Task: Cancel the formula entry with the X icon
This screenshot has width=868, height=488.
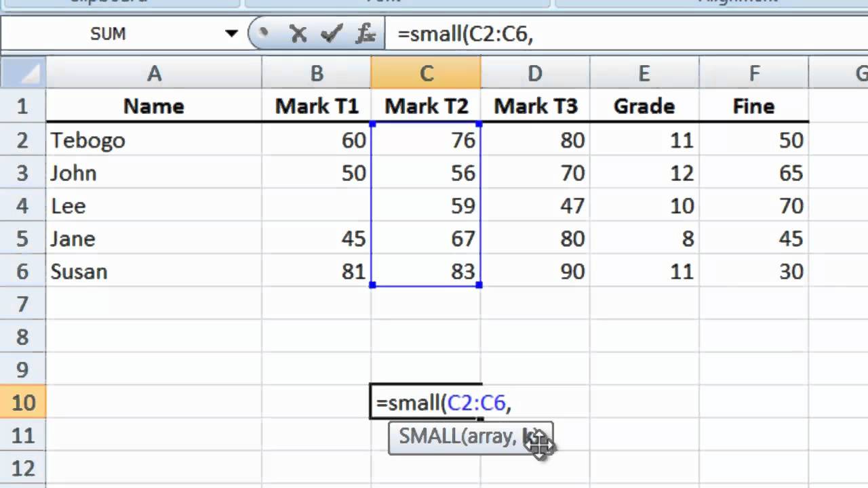Action: pos(298,34)
